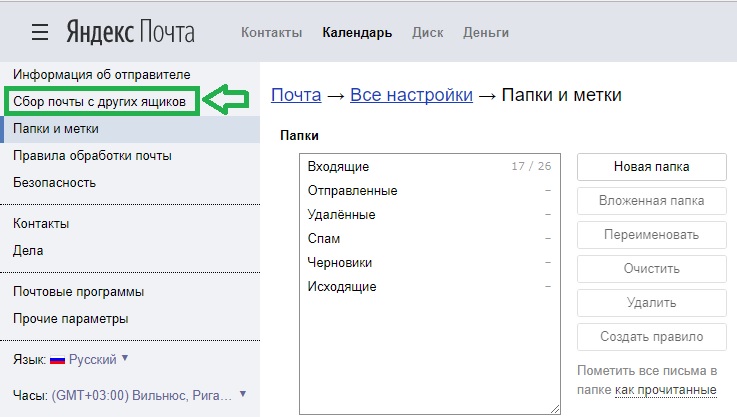Image resolution: width=737 pixels, height=417 pixels.
Task: Open the hamburger menu icon
Action: coord(40,32)
